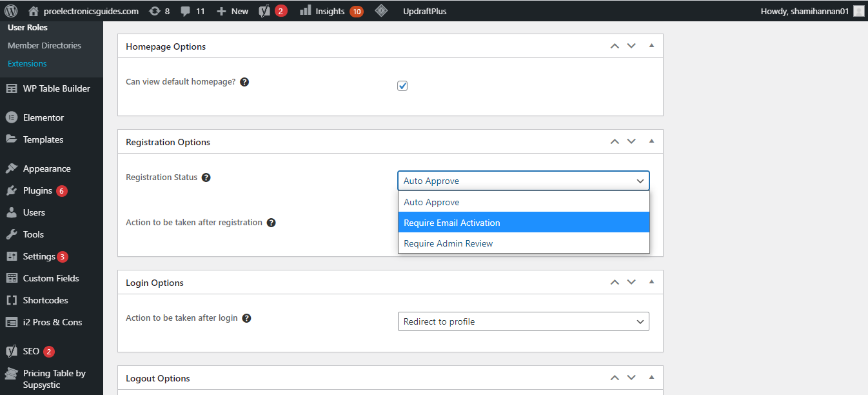Click UpdraftPlus in the admin bar
868x395 pixels.
point(424,11)
